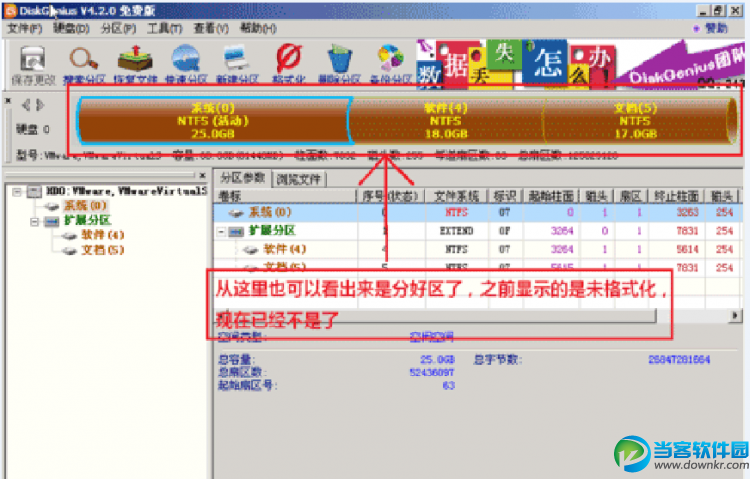Close the disk bar panel with small X
This screenshot has height=479, width=750.
point(8,100)
